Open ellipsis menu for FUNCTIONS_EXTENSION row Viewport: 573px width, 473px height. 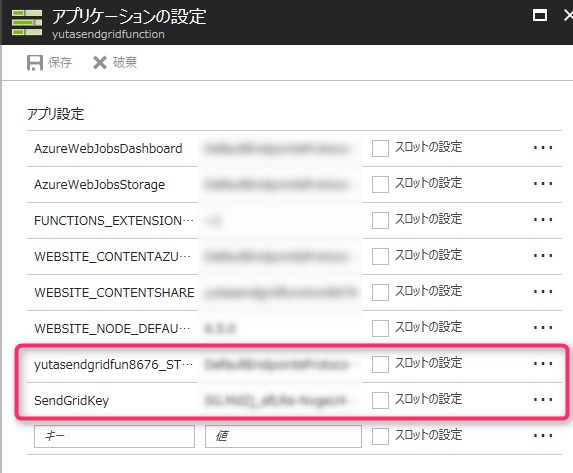coord(543,220)
